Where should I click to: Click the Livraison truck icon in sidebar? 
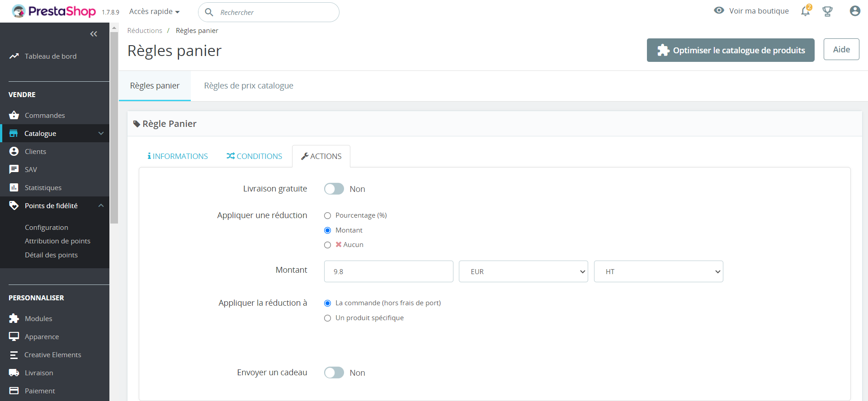tap(14, 373)
